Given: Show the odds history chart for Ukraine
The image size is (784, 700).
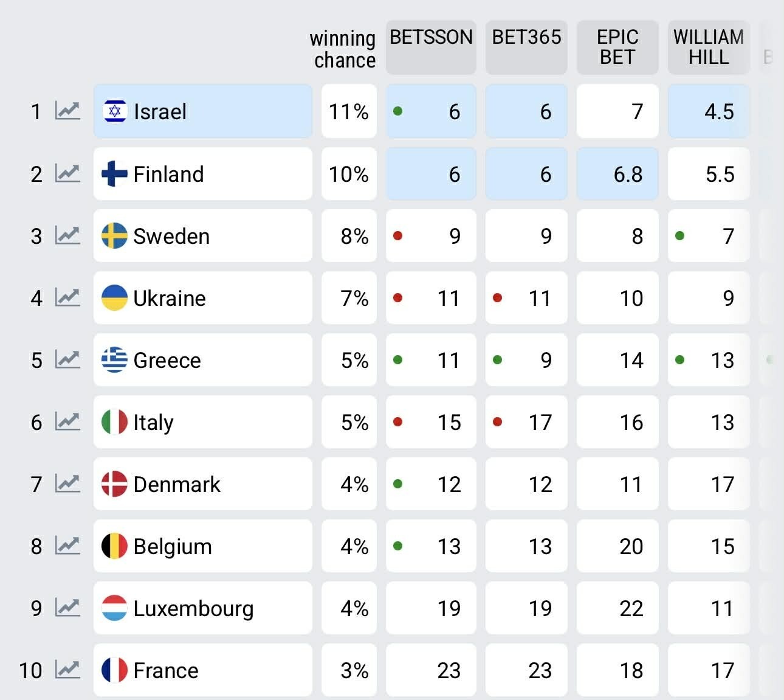Looking at the screenshot, I should point(67,298).
